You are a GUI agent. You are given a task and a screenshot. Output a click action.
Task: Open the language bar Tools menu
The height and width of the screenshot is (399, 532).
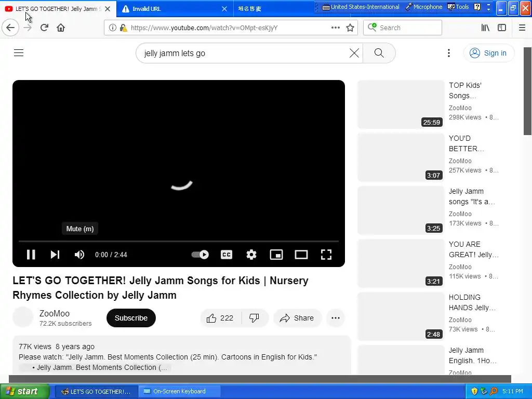[x=458, y=7]
